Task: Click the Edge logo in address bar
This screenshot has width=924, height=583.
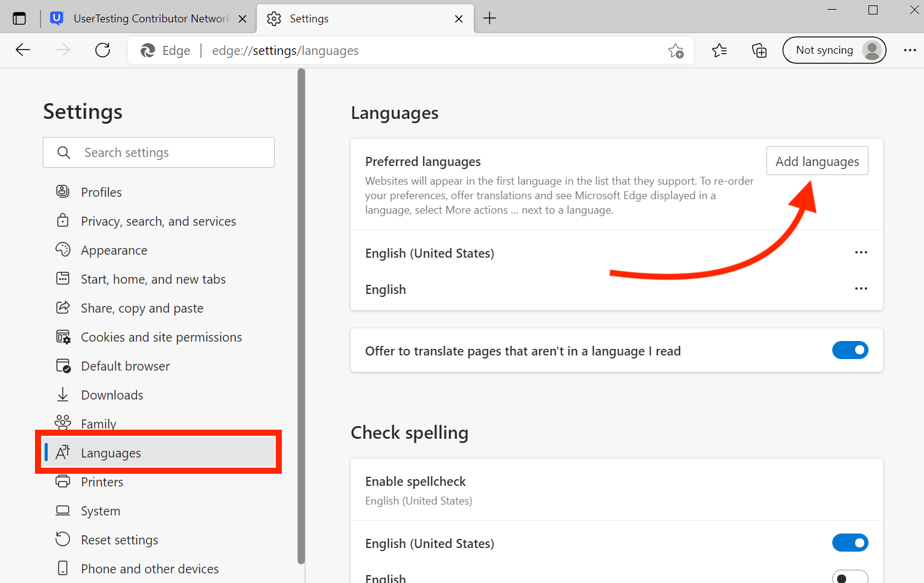Action: tap(148, 51)
